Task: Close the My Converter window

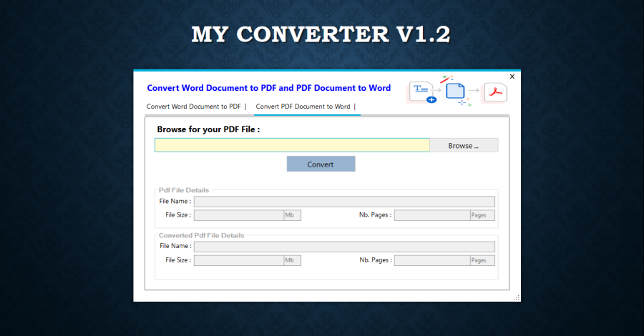Action: [512, 76]
